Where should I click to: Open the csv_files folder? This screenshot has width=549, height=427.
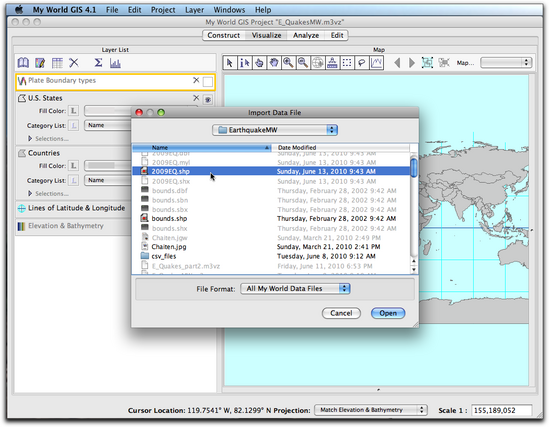[271, 256]
